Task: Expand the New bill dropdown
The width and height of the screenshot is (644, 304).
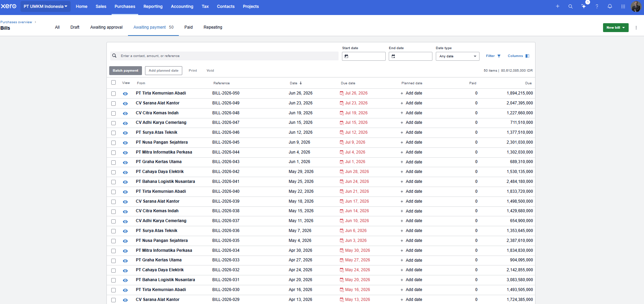Action: (615, 28)
